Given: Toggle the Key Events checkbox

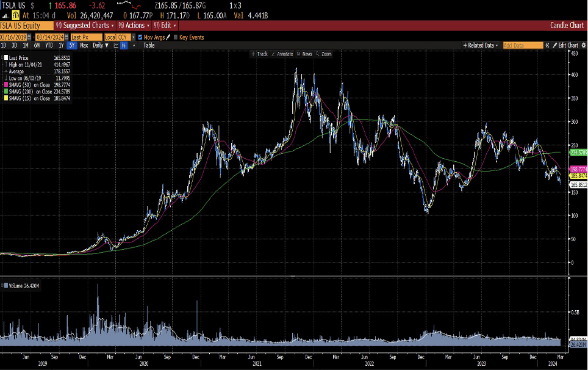Looking at the screenshot, I should (x=176, y=37).
